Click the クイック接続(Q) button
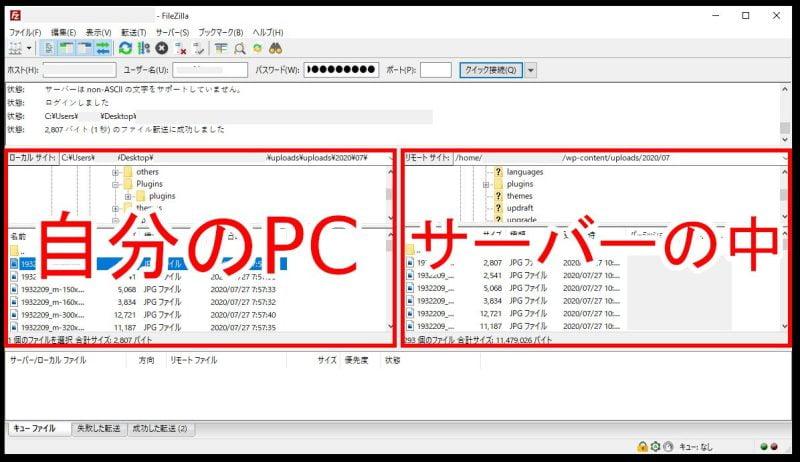 pyautogui.click(x=490, y=70)
